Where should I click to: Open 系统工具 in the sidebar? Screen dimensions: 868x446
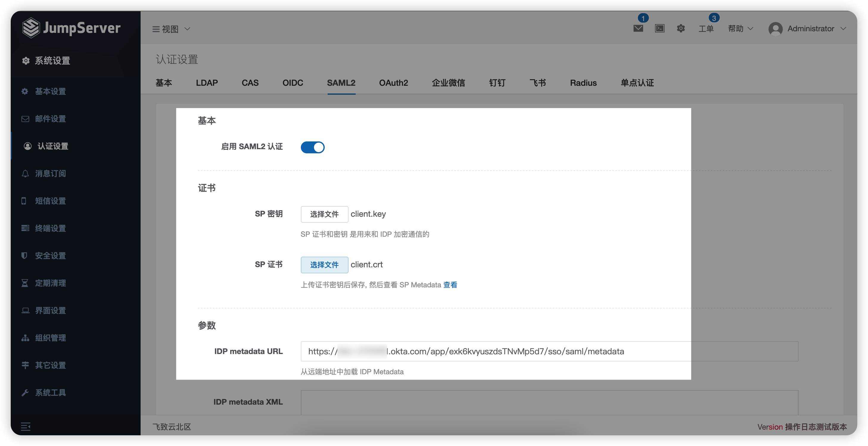coord(50,392)
